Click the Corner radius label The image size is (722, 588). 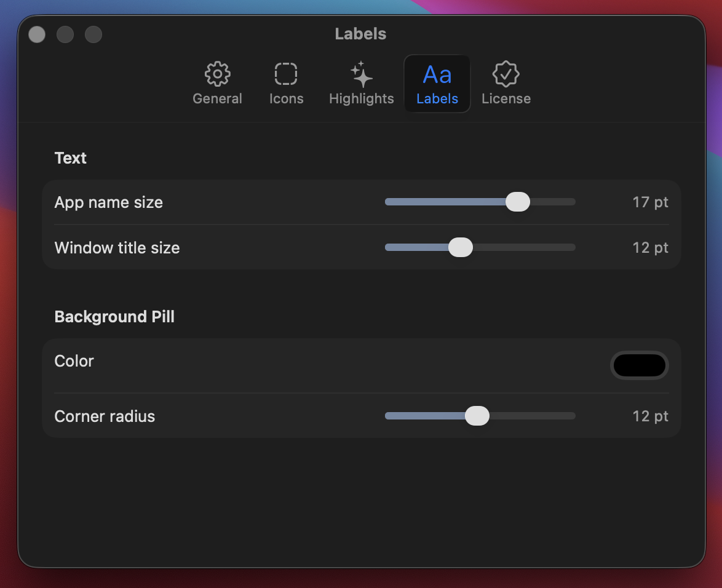105,416
